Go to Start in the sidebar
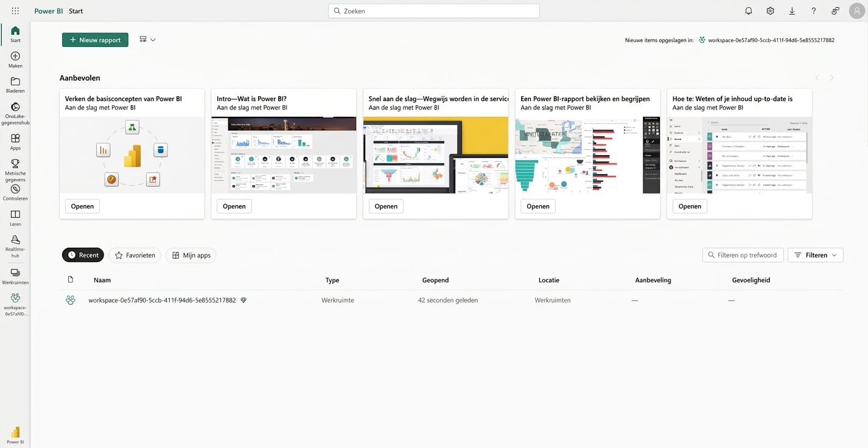The image size is (868, 448). coord(15,34)
